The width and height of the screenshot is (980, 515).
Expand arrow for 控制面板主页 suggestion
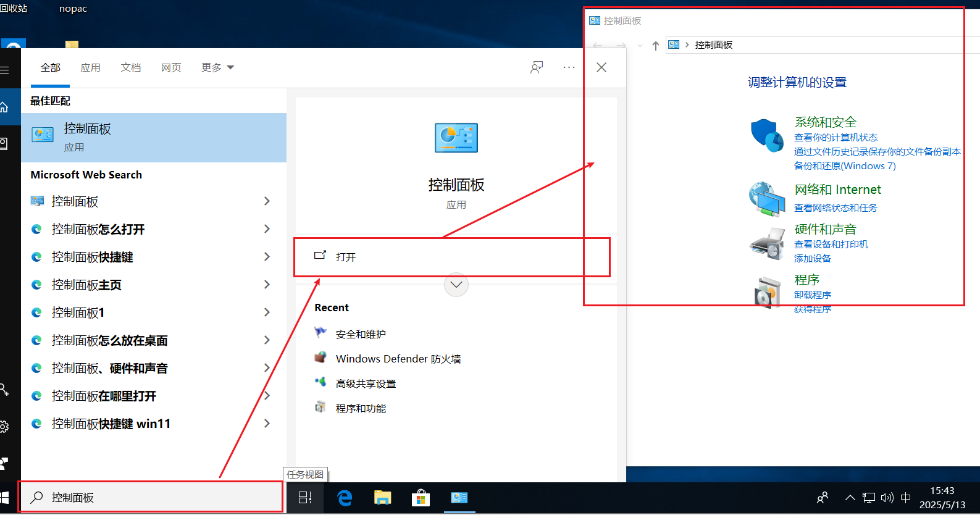pos(267,285)
